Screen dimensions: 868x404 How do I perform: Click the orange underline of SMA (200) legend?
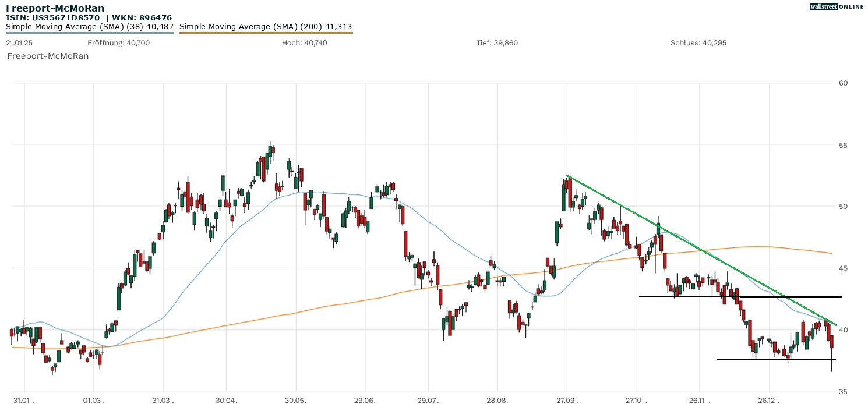click(x=266, y=33)
